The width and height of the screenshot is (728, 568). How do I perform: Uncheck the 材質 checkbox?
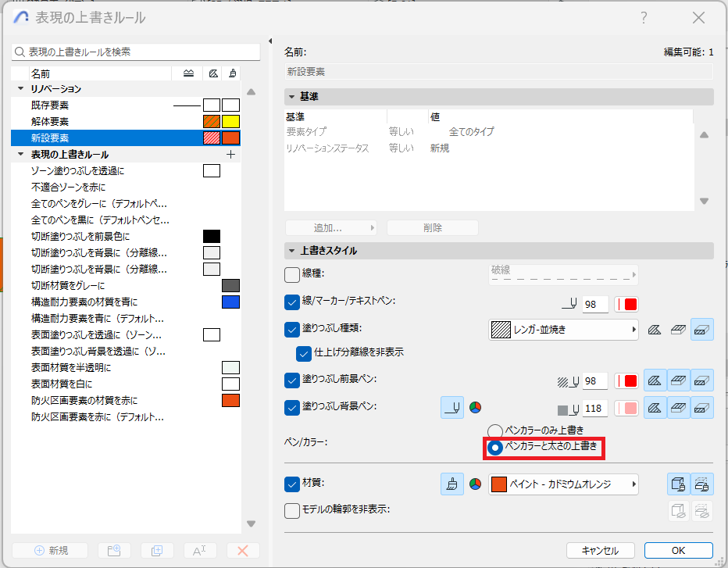click(291, 484)
